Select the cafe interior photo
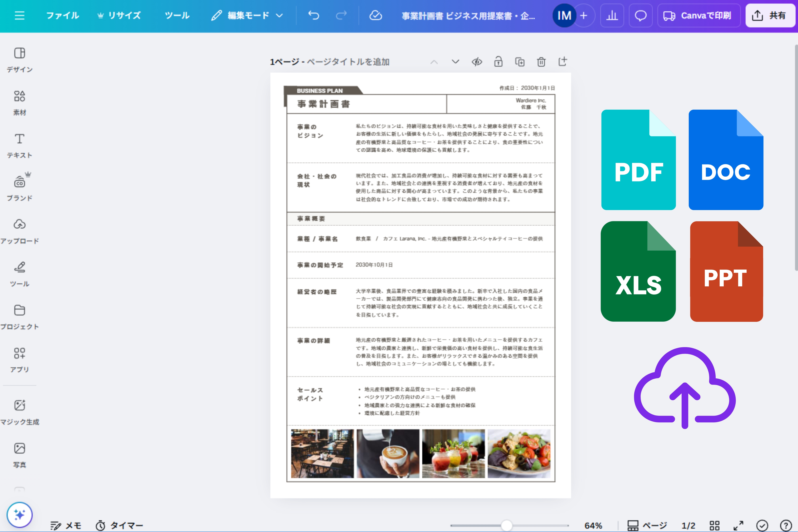 coord(322,453)
